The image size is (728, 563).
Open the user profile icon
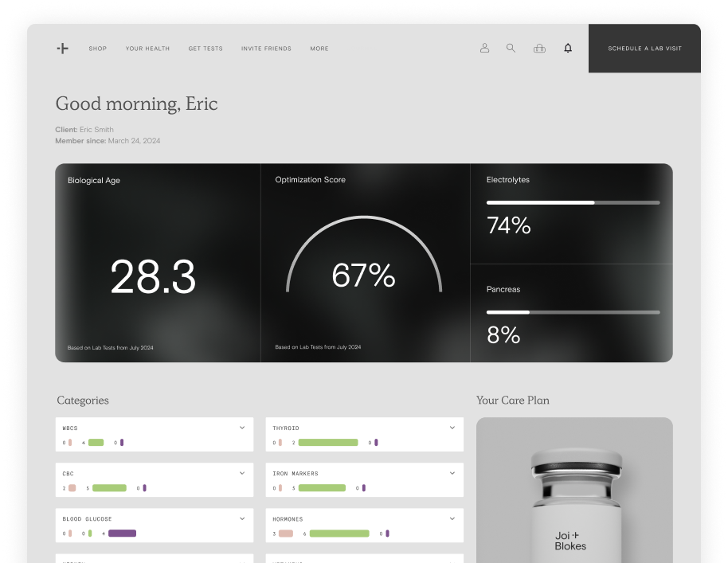click(484, 49)
